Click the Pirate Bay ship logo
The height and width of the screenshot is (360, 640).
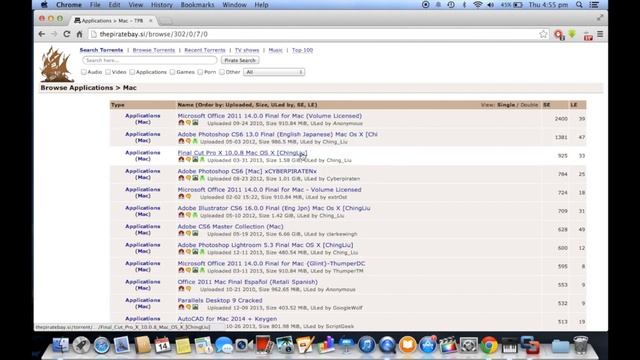(57, 64)
